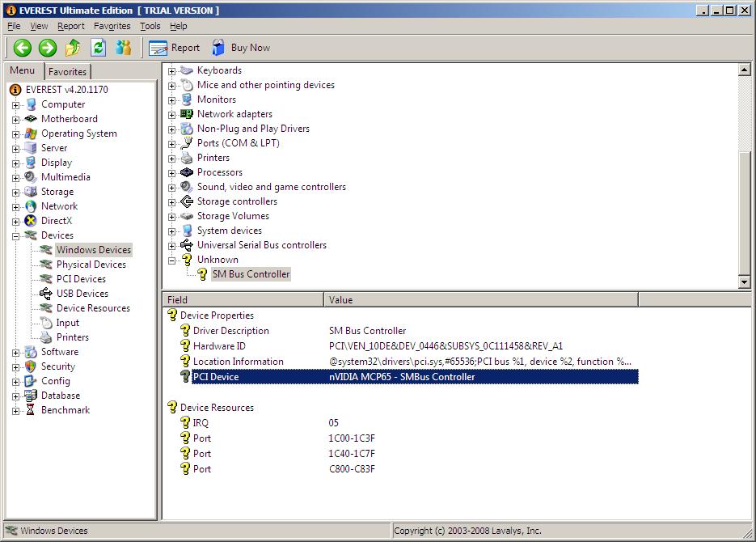Screen dimensions: 756x542
Task: Click the users icon in the toolbar
Action: coord(124,48)
